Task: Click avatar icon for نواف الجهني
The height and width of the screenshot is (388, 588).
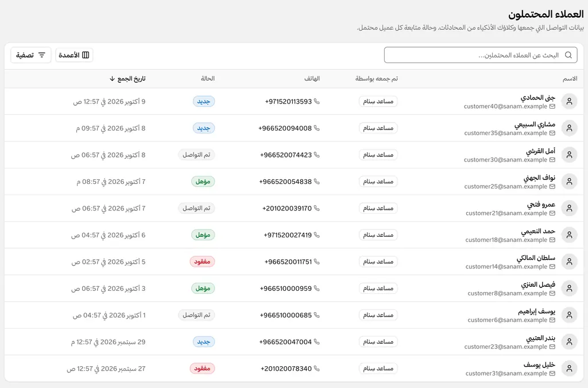Action: pos(569,182)
